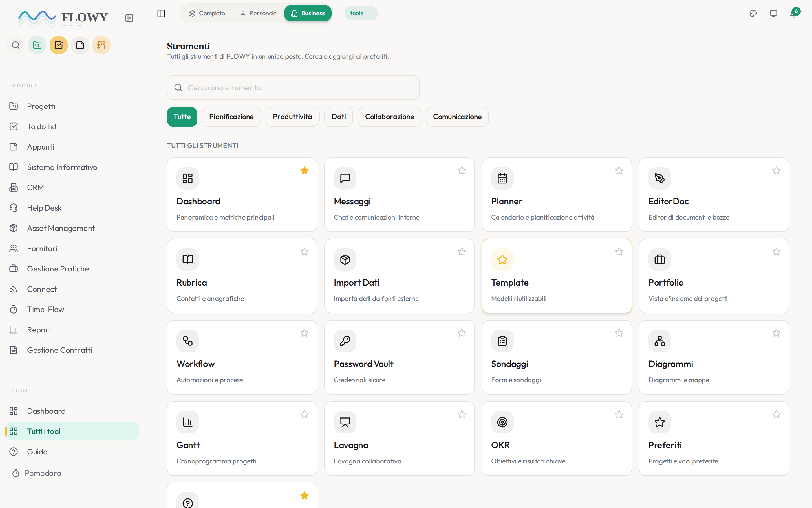Toggle favorite star on Template card
Viewport: 812px width, 508px height.
[619, 252]
